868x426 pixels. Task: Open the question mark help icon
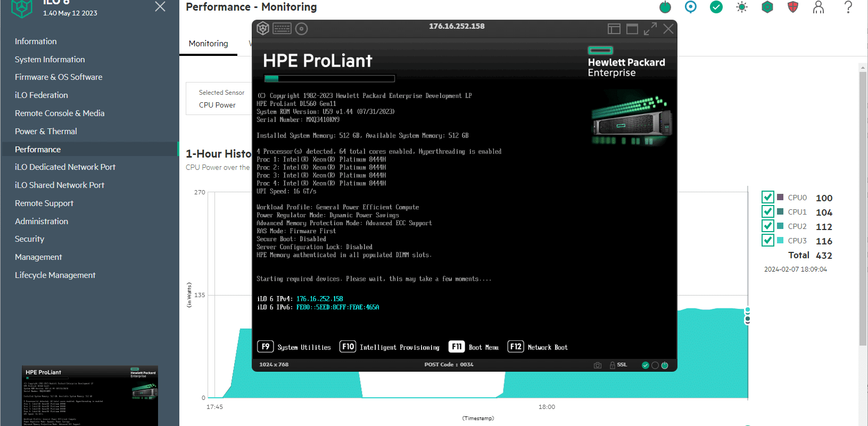pyautogui.click(x=848, y=7)
